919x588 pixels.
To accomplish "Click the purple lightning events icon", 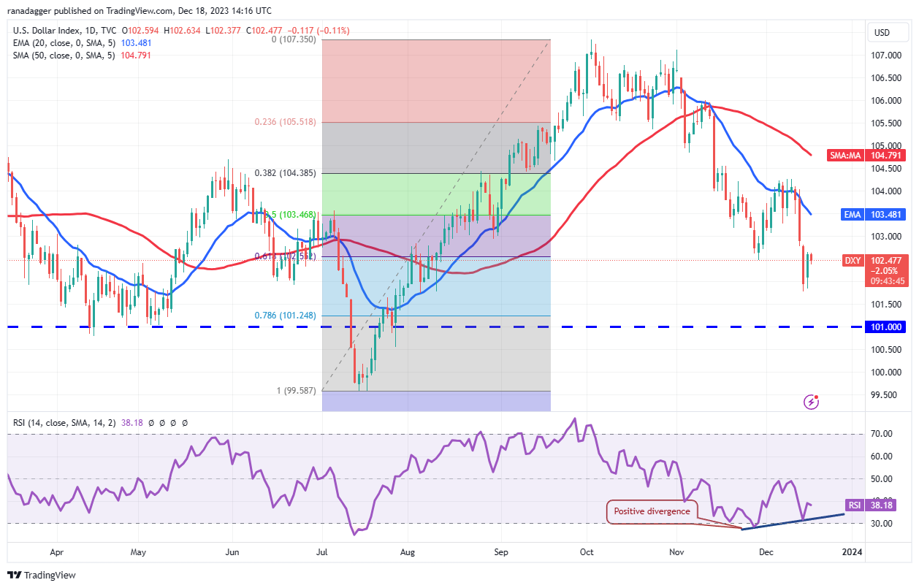I will point(811,402).
